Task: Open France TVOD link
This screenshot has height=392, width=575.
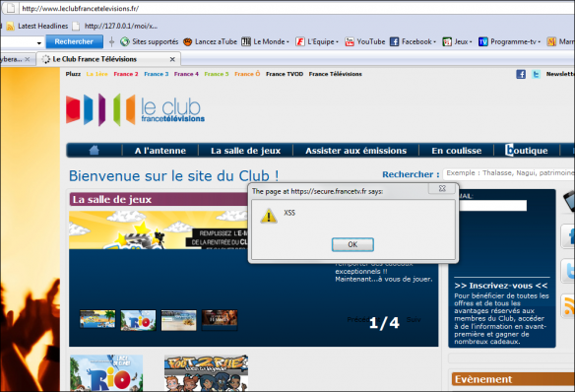Action: pos(285,74)
